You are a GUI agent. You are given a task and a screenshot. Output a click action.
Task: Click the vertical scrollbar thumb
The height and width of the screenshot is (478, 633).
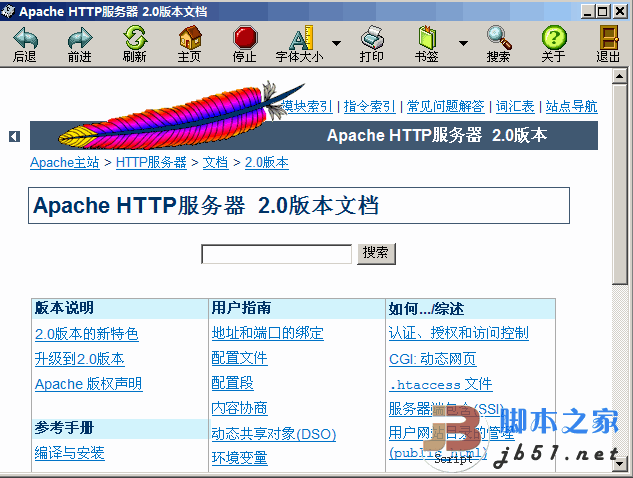click(619, 184)
